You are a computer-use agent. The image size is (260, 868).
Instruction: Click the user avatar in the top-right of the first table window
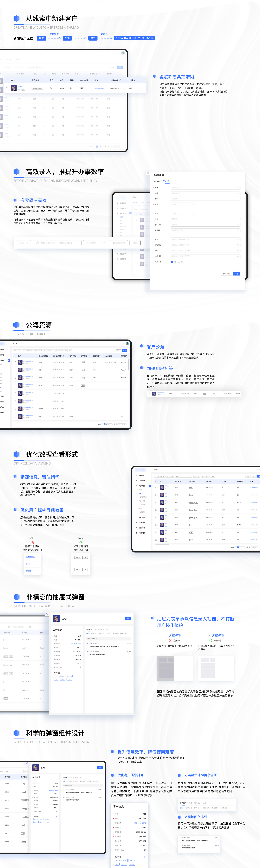(x=123, y=53)
